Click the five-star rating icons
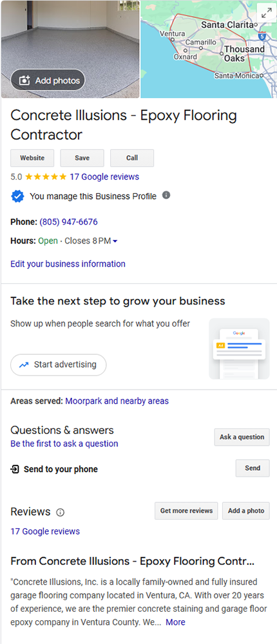 (x=46, y=177)
